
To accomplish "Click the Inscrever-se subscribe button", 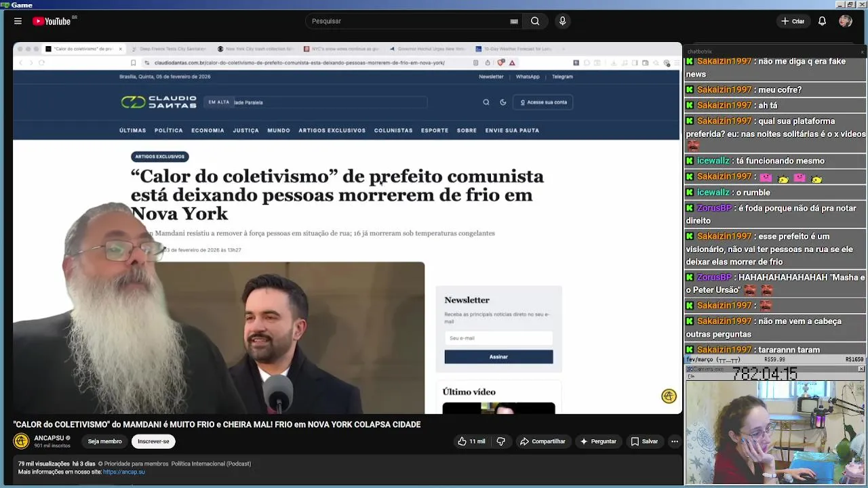I will 153,441.
